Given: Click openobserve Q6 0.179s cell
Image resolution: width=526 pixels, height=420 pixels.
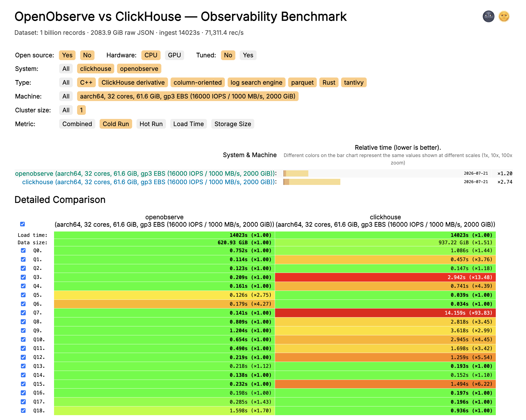Looking at the screenshot, I should [x=164, y=304].
